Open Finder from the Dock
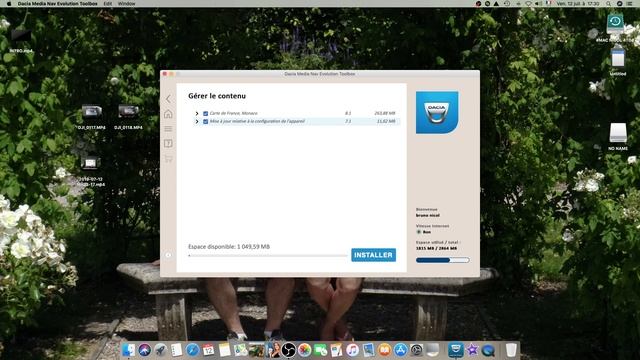The image size is (640, 360). 129,350
